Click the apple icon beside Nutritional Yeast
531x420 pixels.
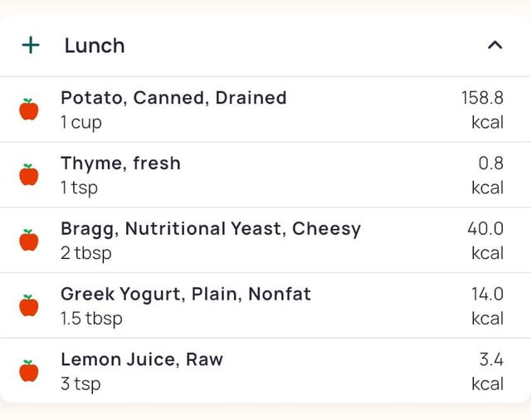pos(29,240)
